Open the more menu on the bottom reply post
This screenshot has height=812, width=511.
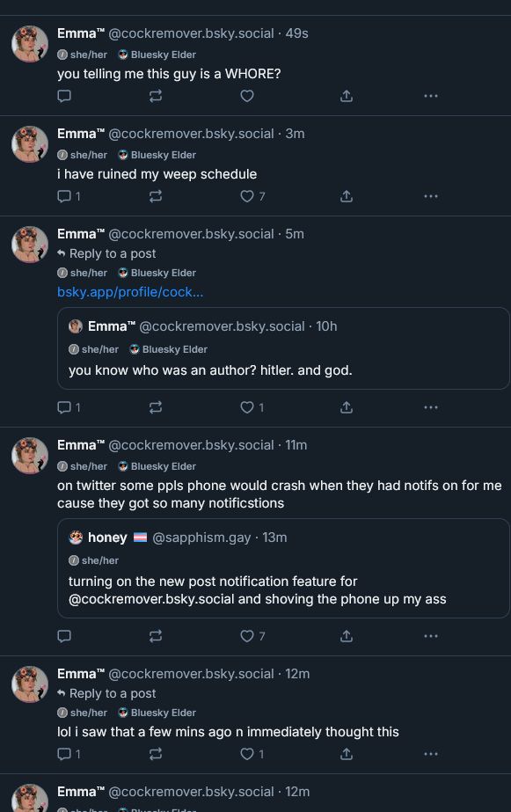pyautogui.click(x=431, y=754)
